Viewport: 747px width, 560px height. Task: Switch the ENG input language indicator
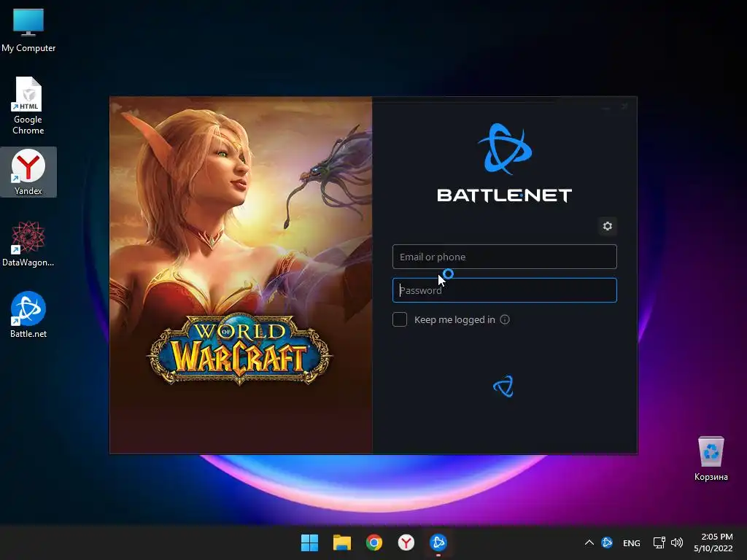[x=632, y=542]
